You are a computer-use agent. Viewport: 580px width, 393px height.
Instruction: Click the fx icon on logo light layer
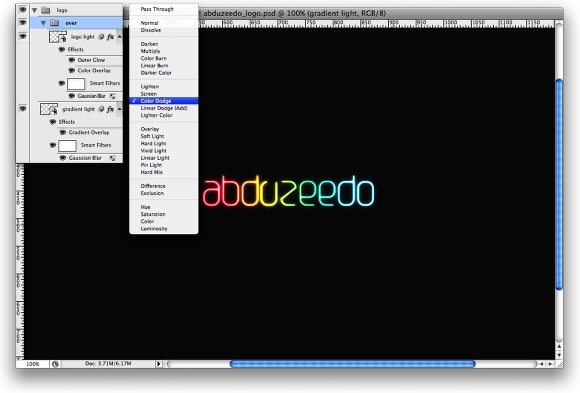(x=110, y=37)
